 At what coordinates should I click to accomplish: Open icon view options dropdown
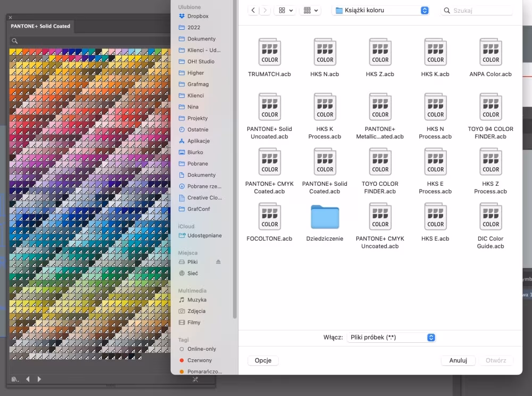tap(286, 10)
